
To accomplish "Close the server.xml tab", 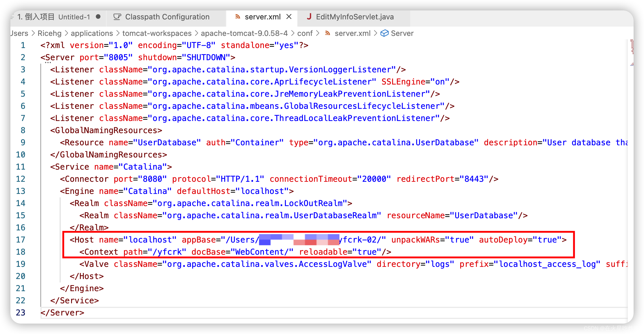I will coord(289,17).
